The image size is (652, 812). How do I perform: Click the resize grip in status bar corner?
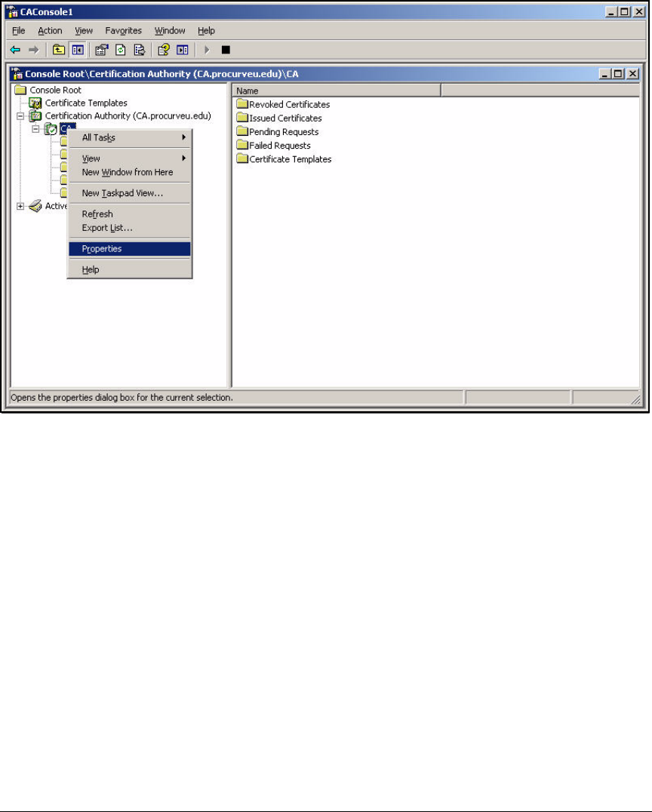point(635,399)
